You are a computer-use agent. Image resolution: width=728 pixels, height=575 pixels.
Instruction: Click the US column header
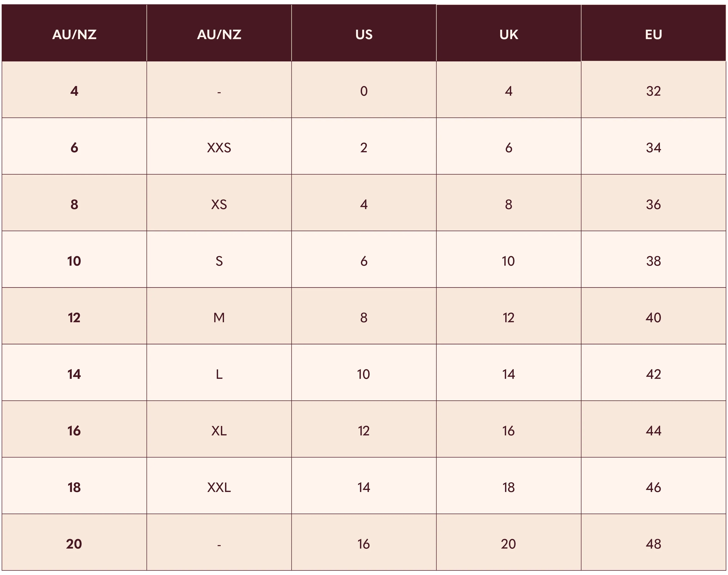coord(364,34)
